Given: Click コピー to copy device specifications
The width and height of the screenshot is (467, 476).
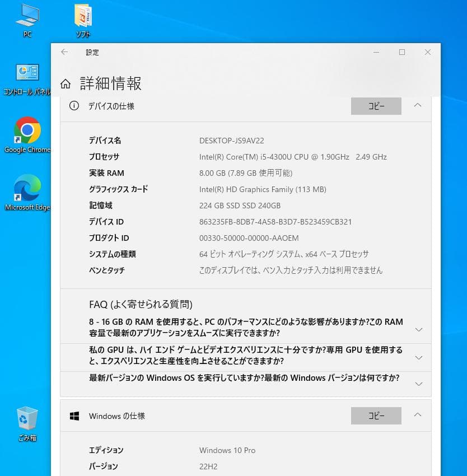Looking at the screenshot, I should click(x=376, y=106).
